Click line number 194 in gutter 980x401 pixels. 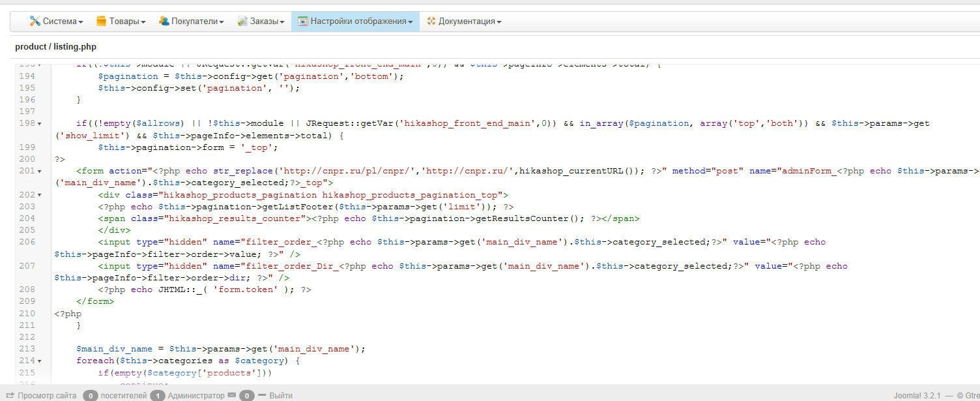tap(26, 76)
